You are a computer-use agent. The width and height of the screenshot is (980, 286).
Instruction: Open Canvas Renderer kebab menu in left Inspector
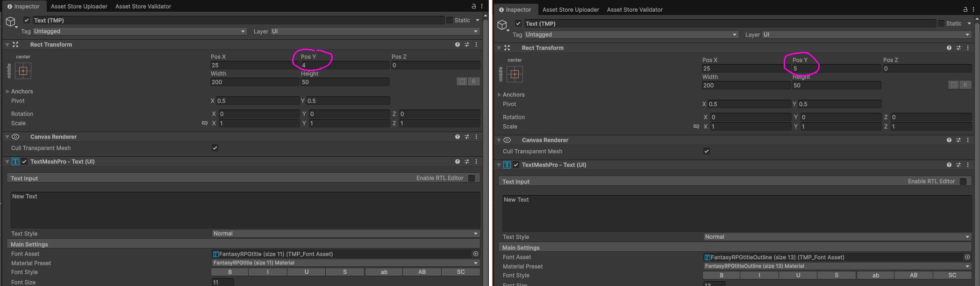click(x=476, y=137)
